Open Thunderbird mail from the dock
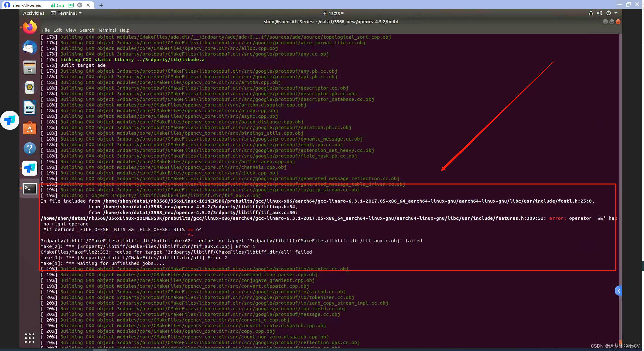 pyautogui.click(x=30, y=47)
